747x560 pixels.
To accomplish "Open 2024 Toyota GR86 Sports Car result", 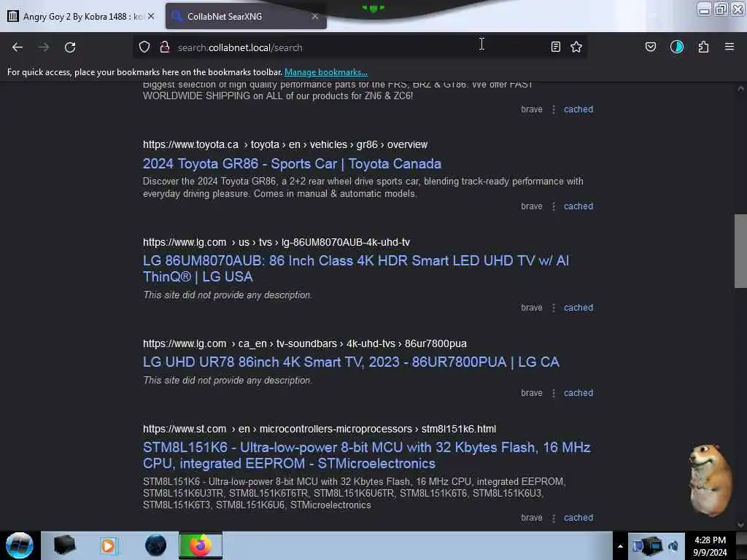I will click(x=292, y=164).
